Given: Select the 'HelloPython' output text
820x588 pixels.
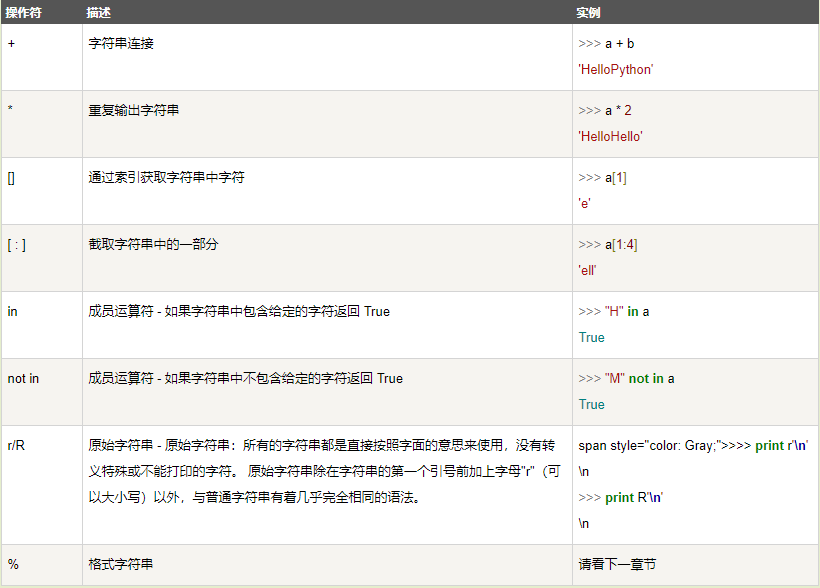Looking at the screenshot, I should pos(616,70).
